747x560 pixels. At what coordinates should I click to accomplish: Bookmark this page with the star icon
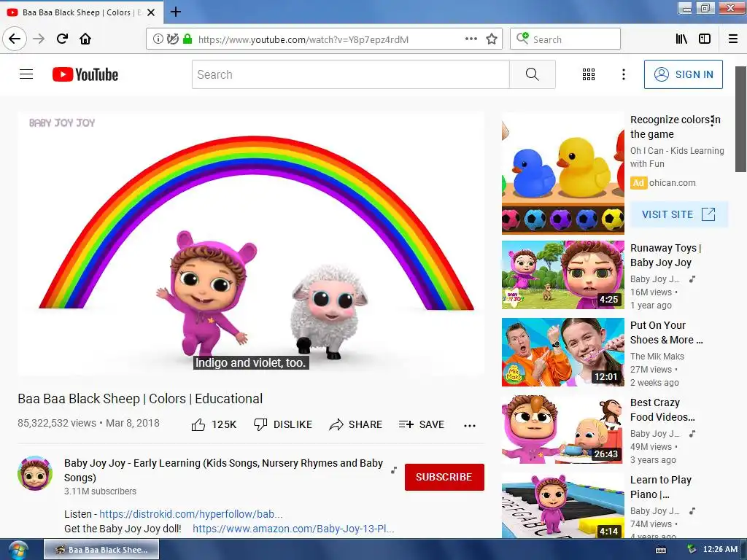click(492, 39)
